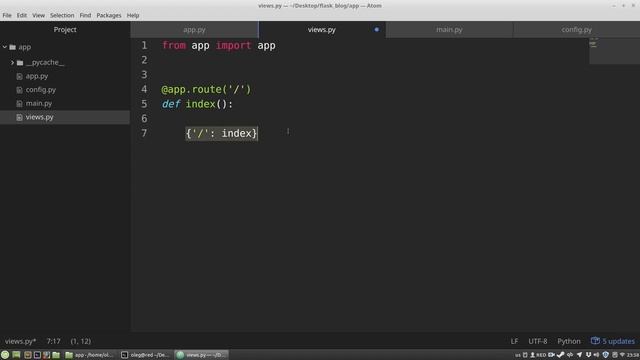
Task: Click the printer tray icon
Action: [x=615, y=355]
